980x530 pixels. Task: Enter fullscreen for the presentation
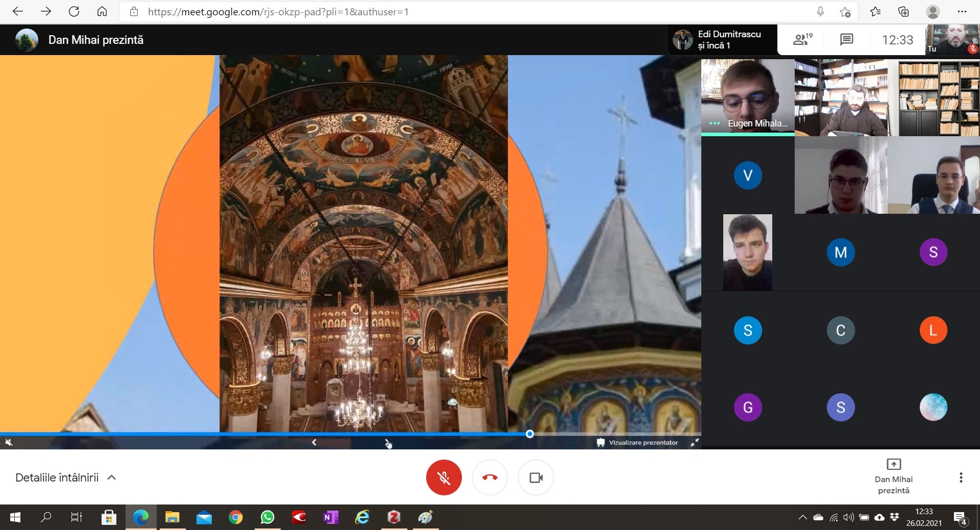click(694, 442)
